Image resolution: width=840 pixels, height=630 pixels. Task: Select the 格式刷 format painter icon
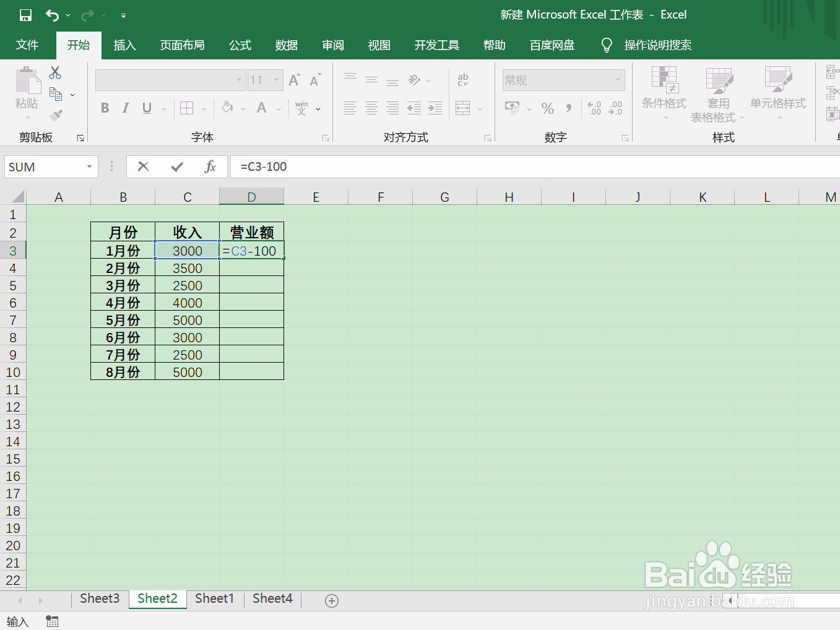[54, 116]
